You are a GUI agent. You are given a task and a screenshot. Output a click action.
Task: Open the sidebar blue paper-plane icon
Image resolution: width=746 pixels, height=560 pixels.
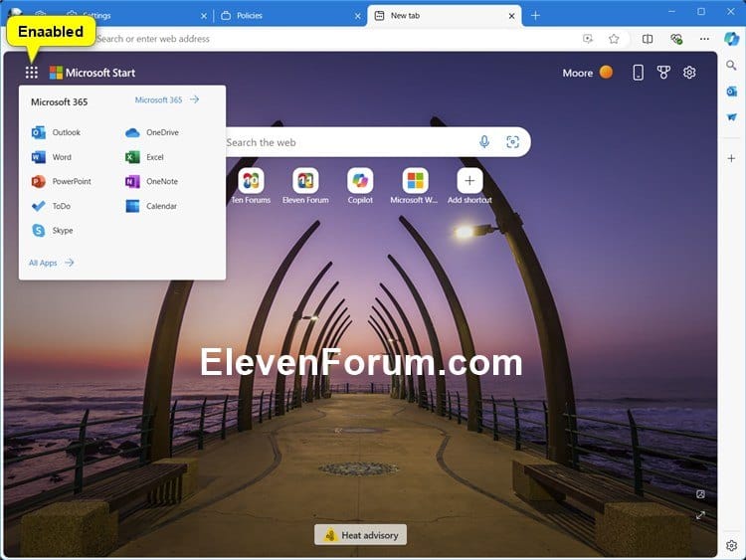tap(732, 116)
